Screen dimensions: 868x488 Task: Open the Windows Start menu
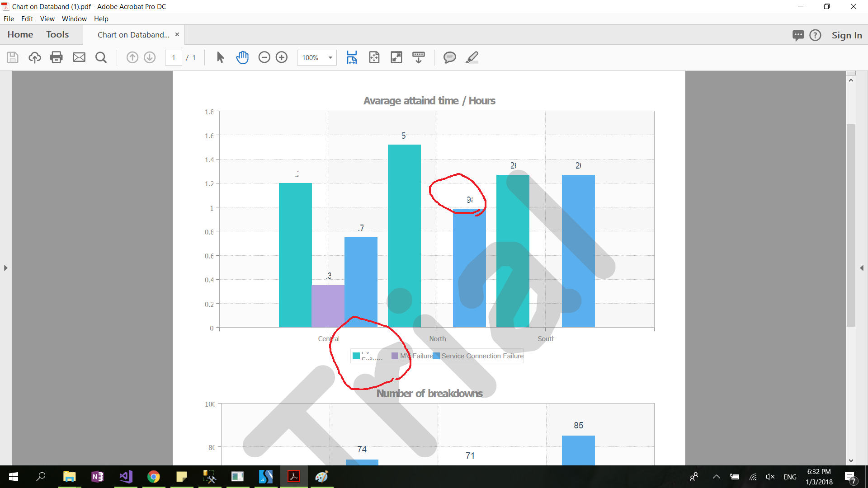click(x=14, y=477)
